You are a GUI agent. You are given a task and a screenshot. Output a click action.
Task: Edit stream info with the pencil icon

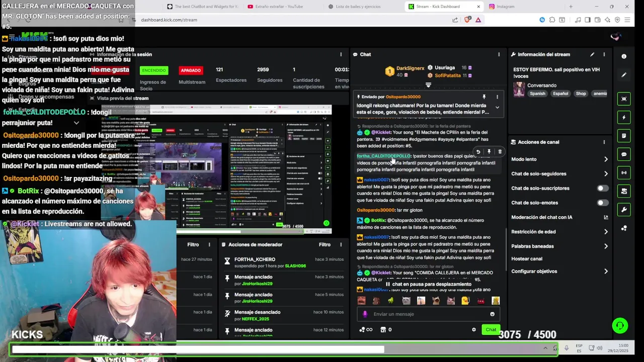(x=592, y=54)
